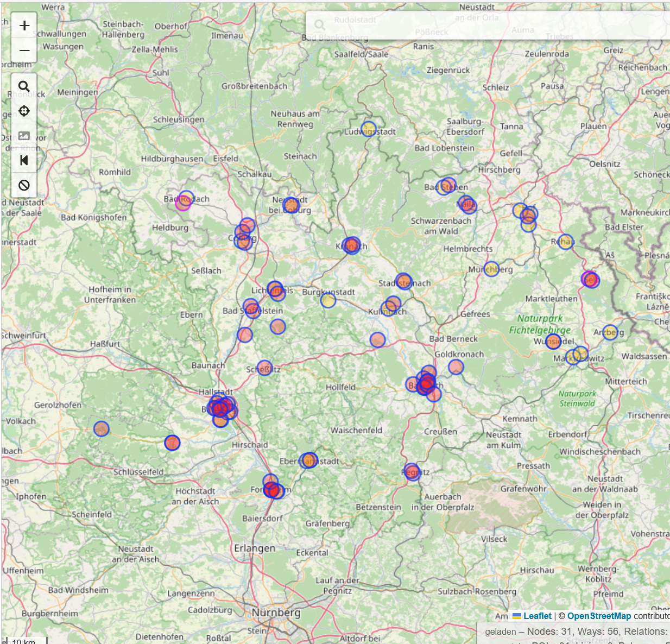Select the bounding box picture icon

pyautogui.click(x=24, y=136)
